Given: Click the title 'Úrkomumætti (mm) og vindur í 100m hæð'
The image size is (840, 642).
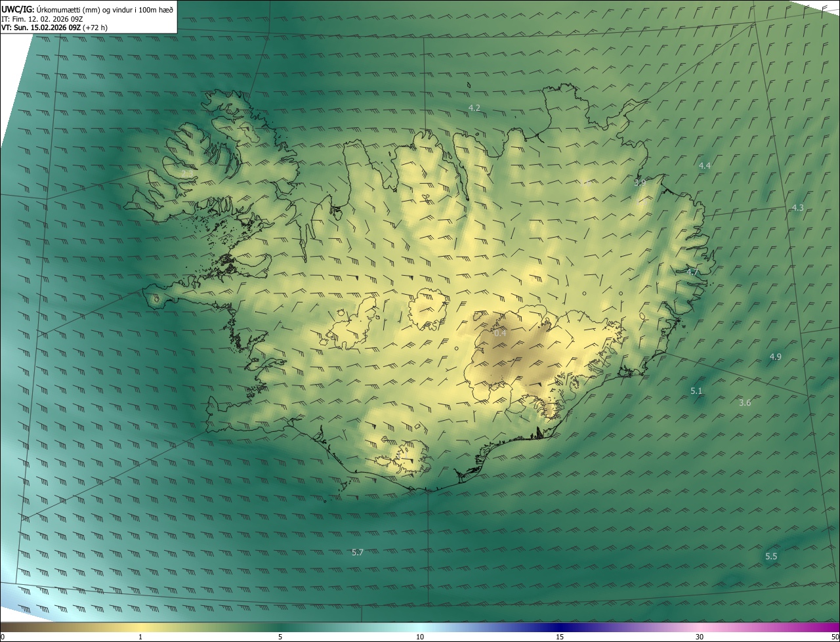Looking at the screenshot, I should click(105, 9).
